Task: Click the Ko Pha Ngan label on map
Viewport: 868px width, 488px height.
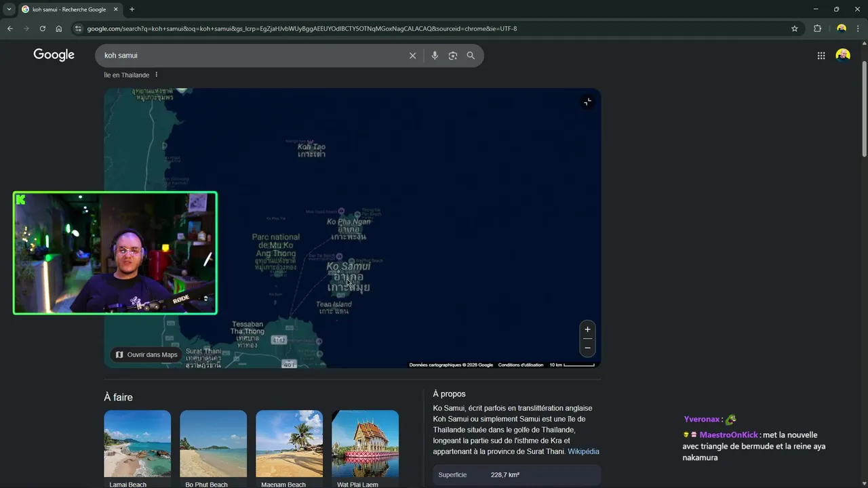Action: coord(349,222)
